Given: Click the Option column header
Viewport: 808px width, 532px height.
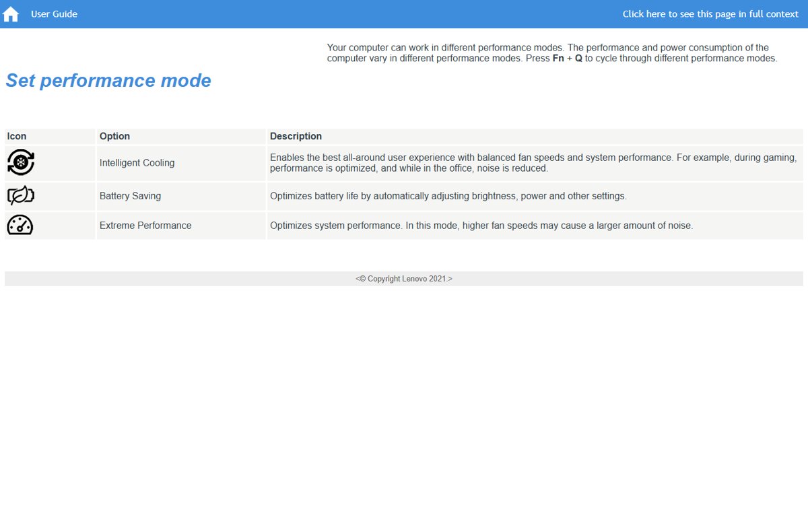Looking at the screenshot, I should click(x=114, y=136).
